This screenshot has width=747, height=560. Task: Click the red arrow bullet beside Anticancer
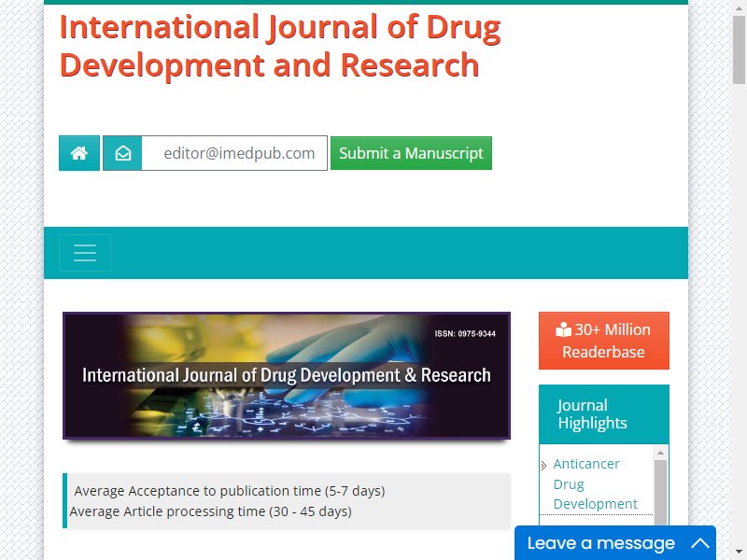coord(543,465)
